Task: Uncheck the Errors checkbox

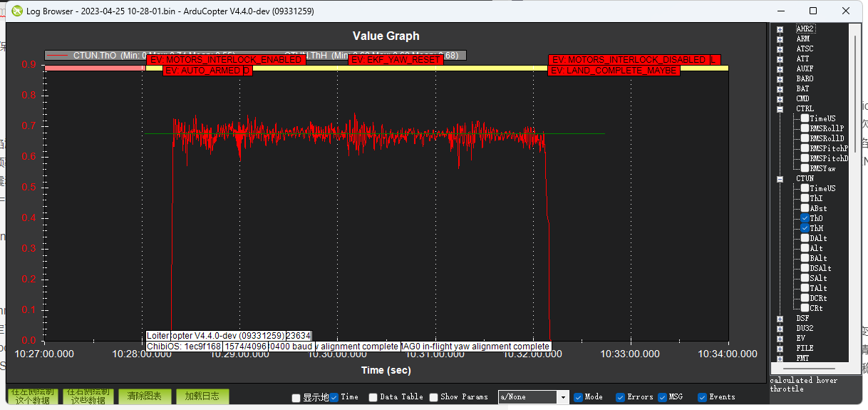Action: click(x=620, y=397)
